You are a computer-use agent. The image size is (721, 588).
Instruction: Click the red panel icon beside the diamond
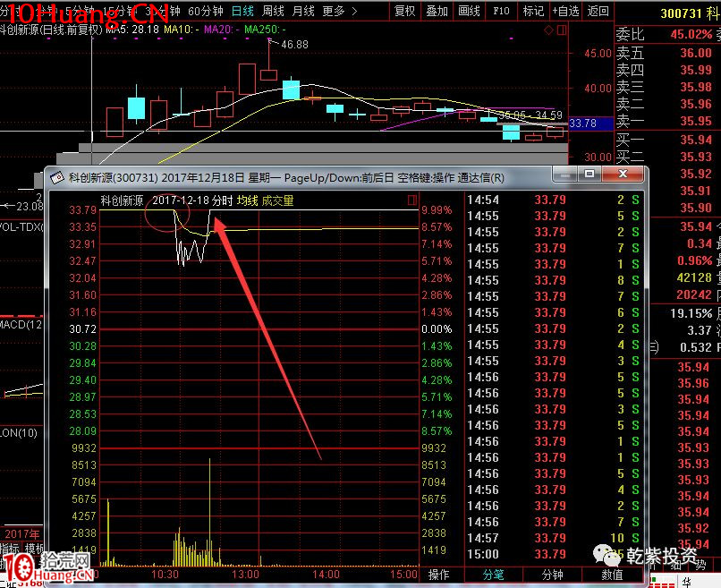[x=562, y=30]
